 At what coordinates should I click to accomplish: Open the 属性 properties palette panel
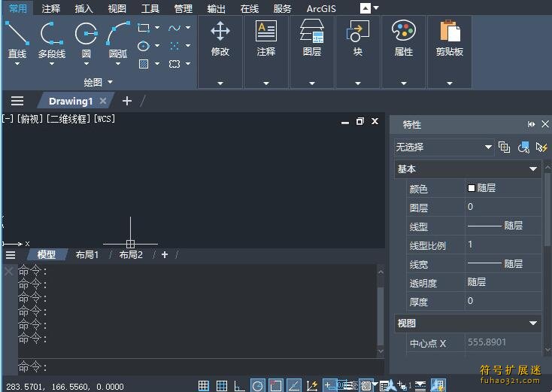pos(403,52)
